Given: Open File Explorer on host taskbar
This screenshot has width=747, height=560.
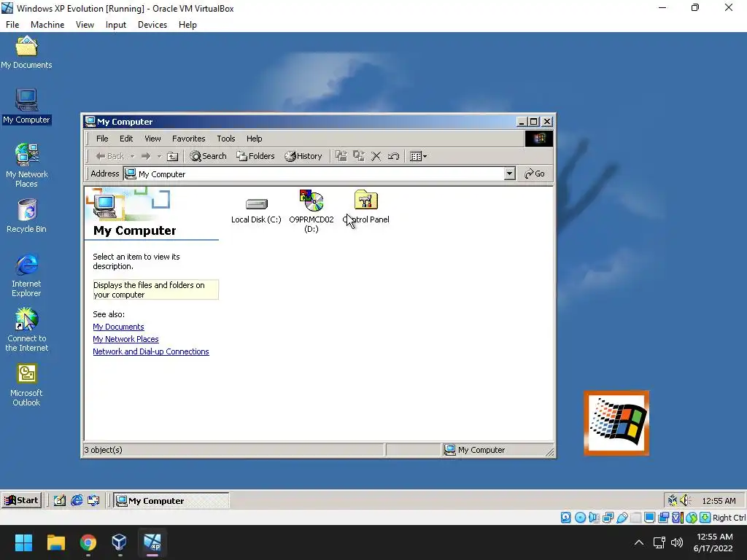Looking at the screenshot, I should coord(55,542).
